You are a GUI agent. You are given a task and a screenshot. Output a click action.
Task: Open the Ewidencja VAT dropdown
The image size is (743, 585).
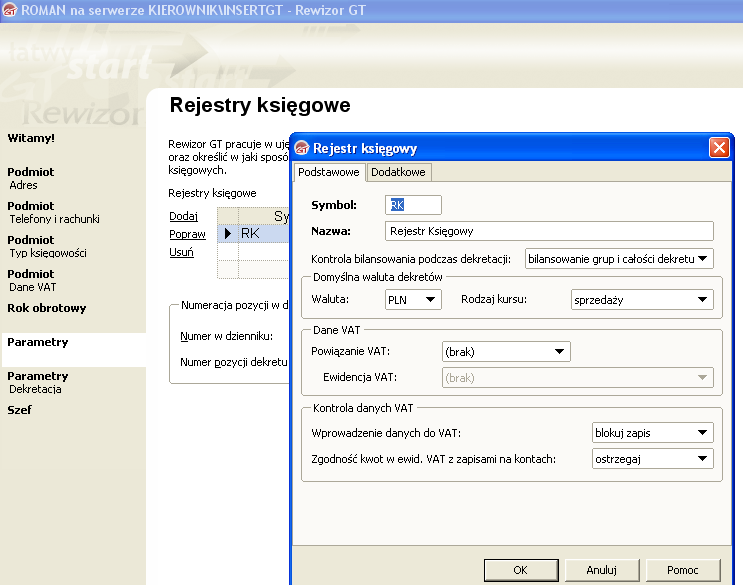pos(578,378)
